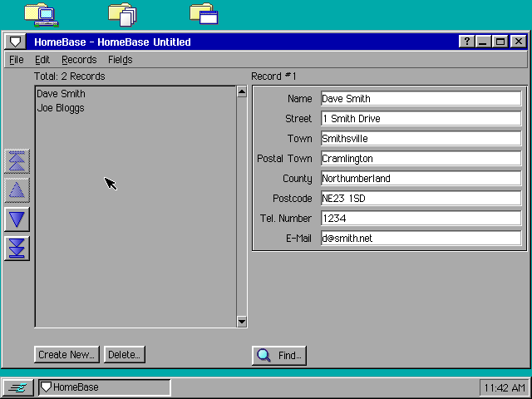Click the record list scroll down arrow

(242, 322)
